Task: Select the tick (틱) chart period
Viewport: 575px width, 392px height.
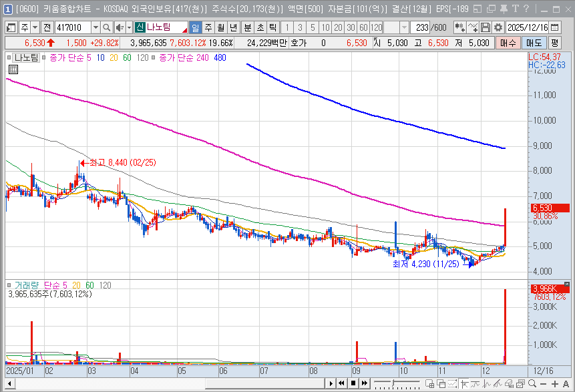Action: pos(273,27)
